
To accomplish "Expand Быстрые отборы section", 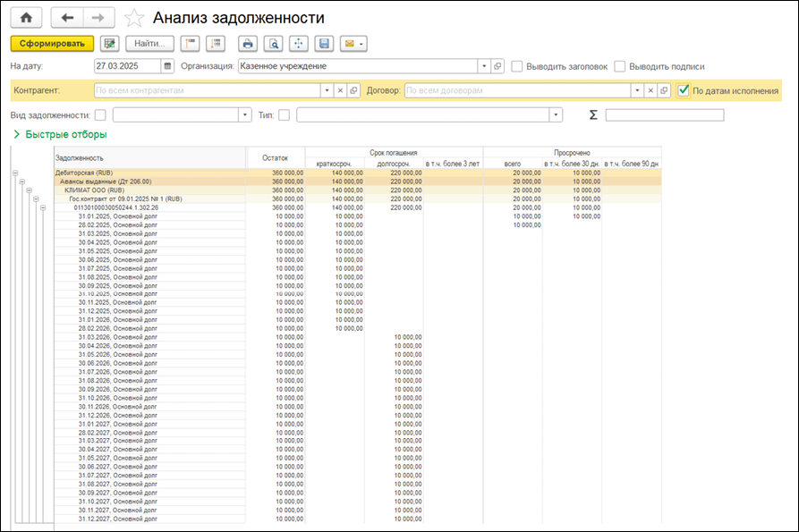I will [59, 134].
